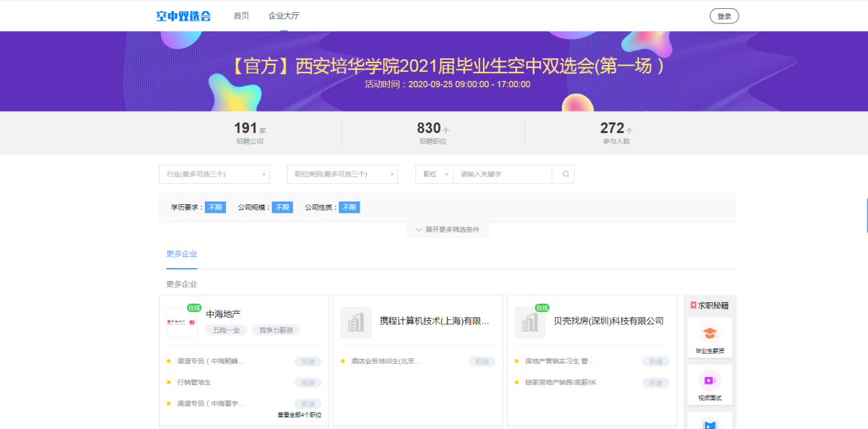Viewport: 868px width, 429px height.
Task: Expand 展开更多筛选条件 filter options
Action: pos(447,230)
